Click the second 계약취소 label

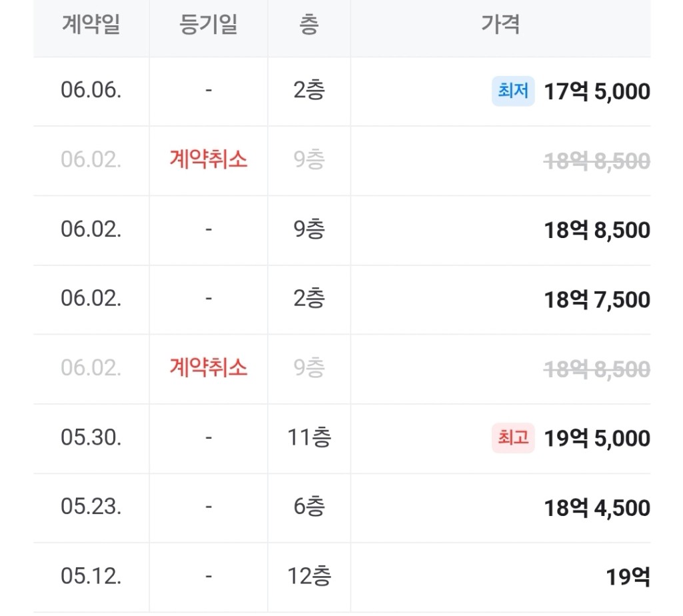(209, 367)
